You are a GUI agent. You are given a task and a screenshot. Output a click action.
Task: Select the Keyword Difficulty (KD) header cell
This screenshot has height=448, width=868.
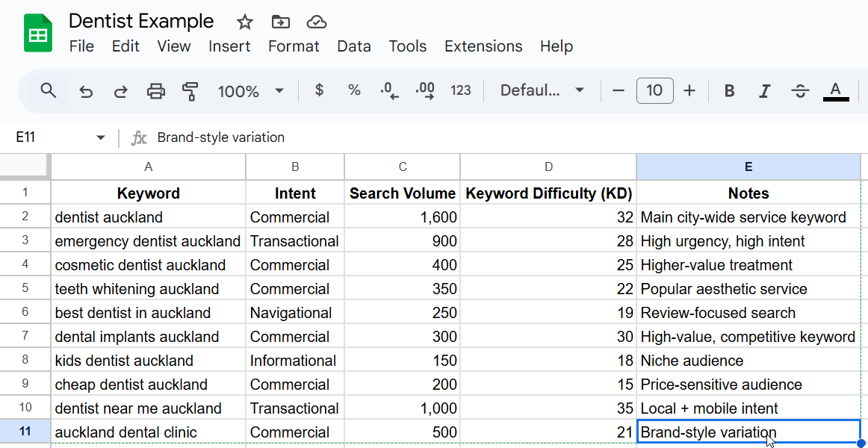pos(548,193)
